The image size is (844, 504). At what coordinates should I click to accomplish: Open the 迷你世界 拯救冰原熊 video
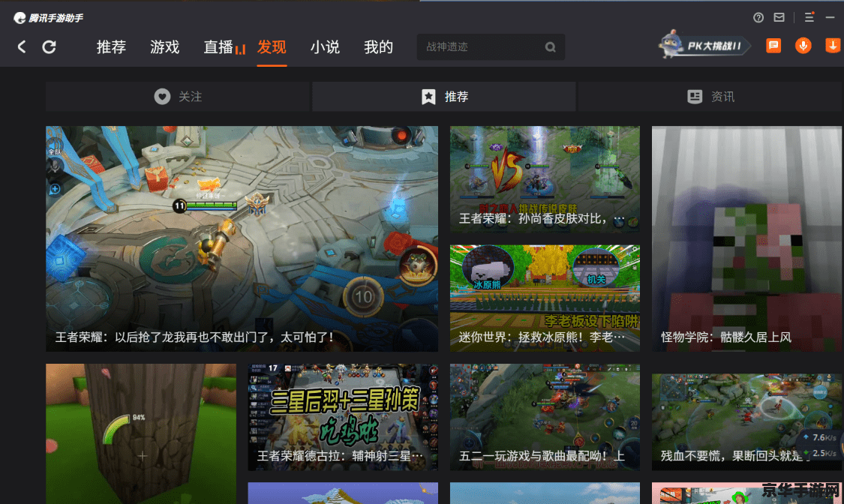(x=545, y=298)
